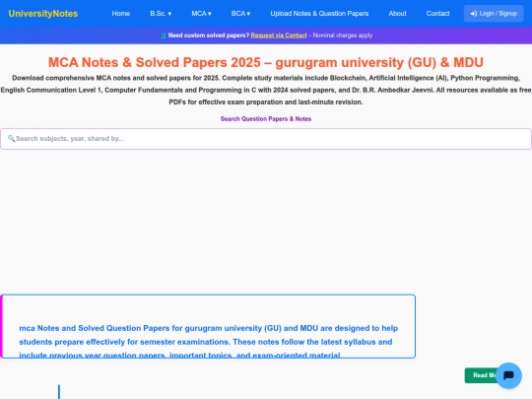Expand the B.Sc. dropdown menu

[x=161, y=14]
